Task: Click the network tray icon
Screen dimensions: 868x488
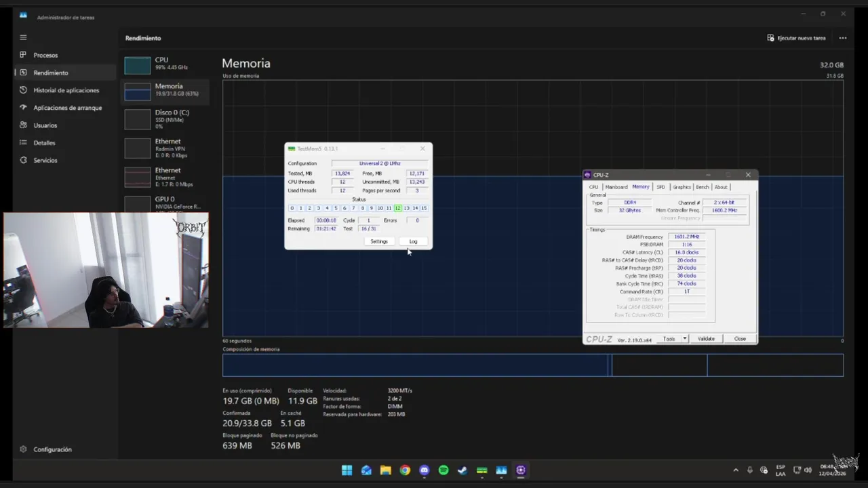Action: (797, 470)
